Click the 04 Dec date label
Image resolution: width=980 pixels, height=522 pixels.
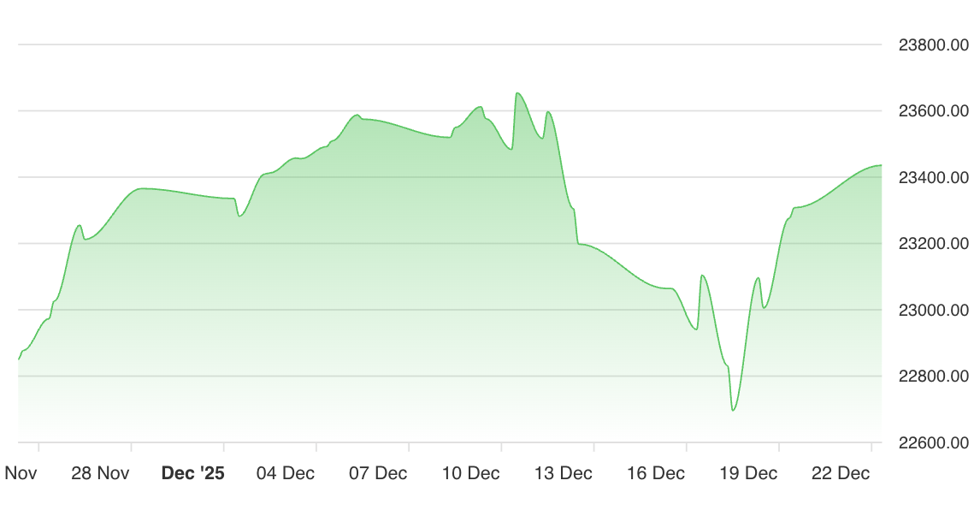coord(286,473)
